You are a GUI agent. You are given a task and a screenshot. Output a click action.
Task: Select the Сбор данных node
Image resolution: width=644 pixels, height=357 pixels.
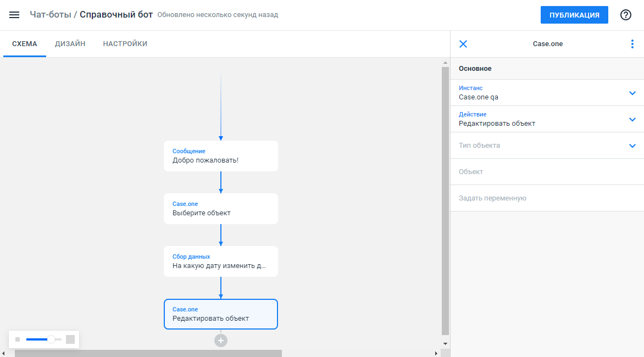(x=220, y=261)
